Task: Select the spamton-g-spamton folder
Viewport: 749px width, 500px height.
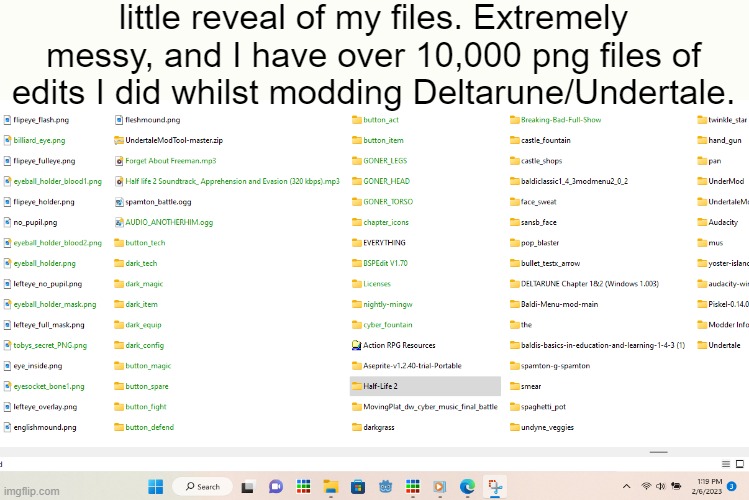Action: 550,365
